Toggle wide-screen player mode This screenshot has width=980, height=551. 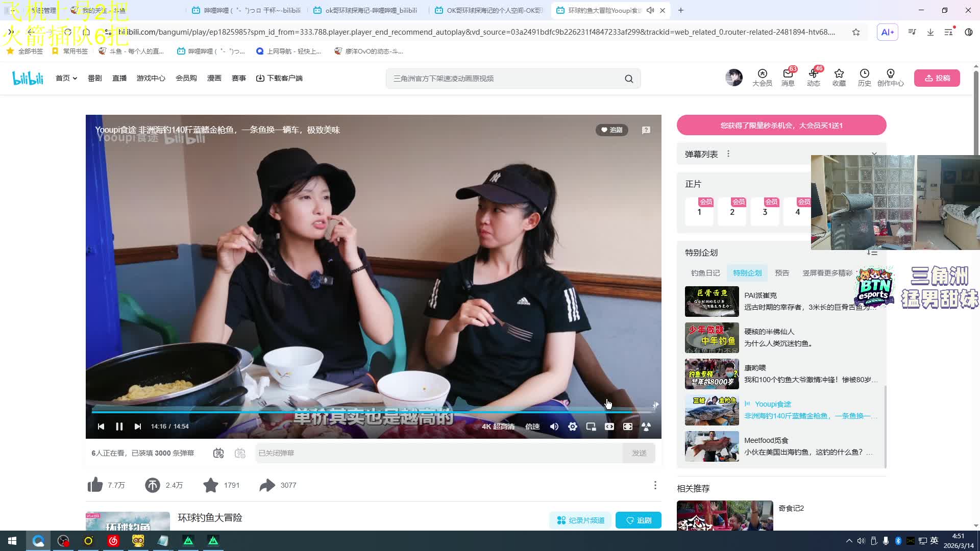coord(609,427)
